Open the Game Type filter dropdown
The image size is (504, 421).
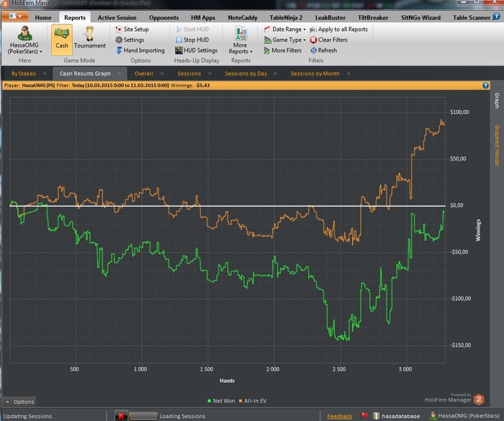[x=285, y=40]
